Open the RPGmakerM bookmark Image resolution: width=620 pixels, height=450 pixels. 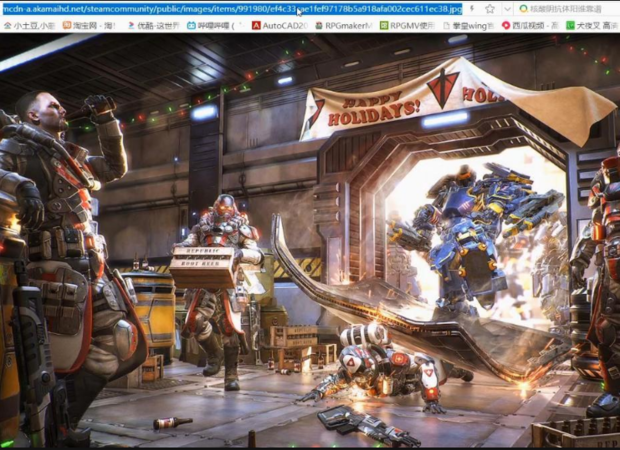[x=344, y=26]
